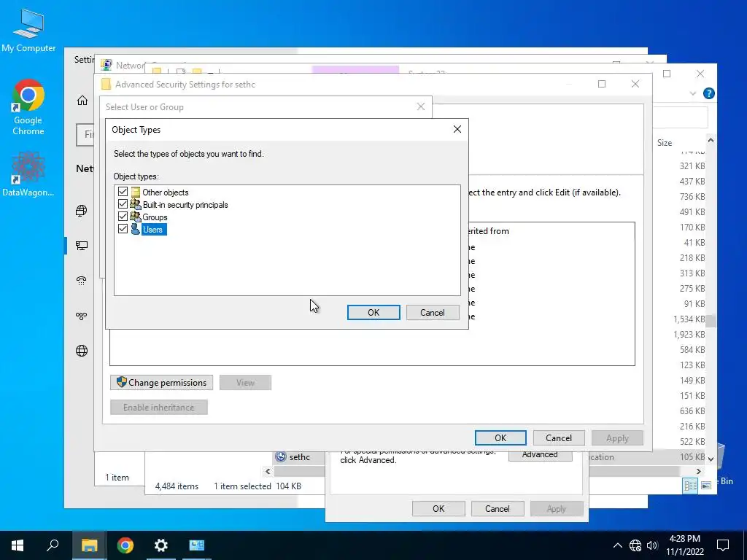Select the Built-in security principals icon

pos(135,204)
